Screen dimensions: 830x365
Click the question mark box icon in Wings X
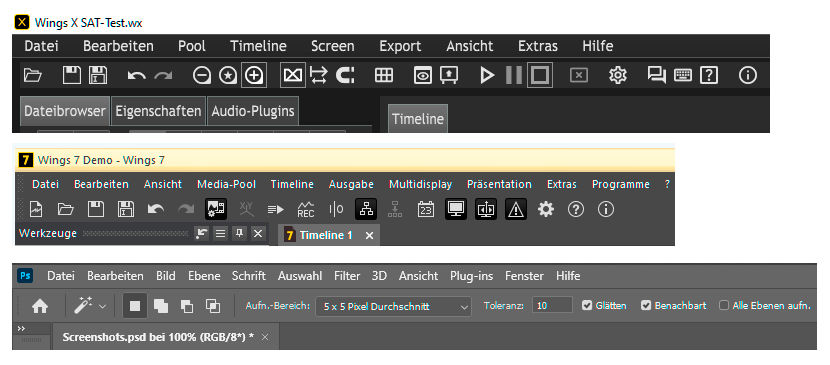(x=709, y=76)
